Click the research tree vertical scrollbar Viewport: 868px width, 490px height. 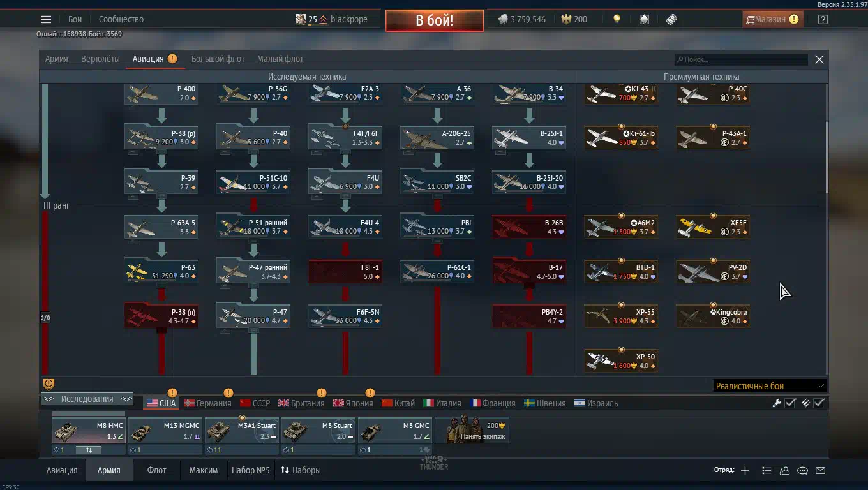point(827,158)
